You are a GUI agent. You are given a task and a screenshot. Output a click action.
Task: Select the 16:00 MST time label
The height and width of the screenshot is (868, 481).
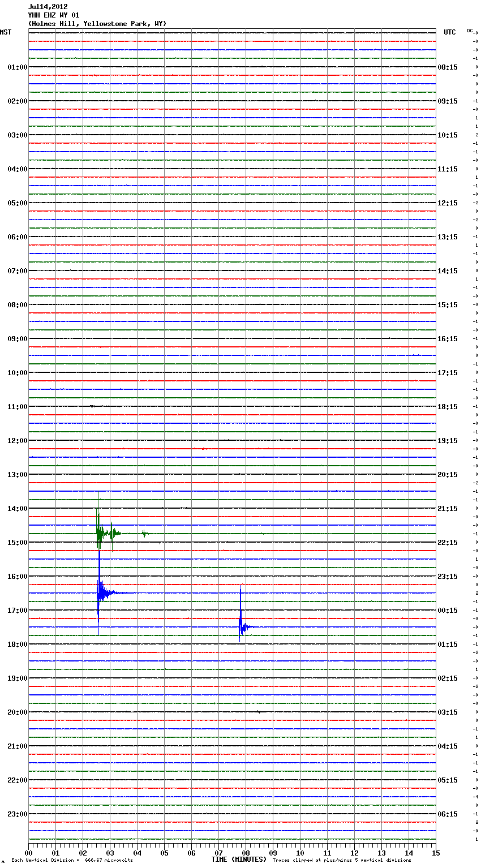pyautogui.click(x=18, y=577)
